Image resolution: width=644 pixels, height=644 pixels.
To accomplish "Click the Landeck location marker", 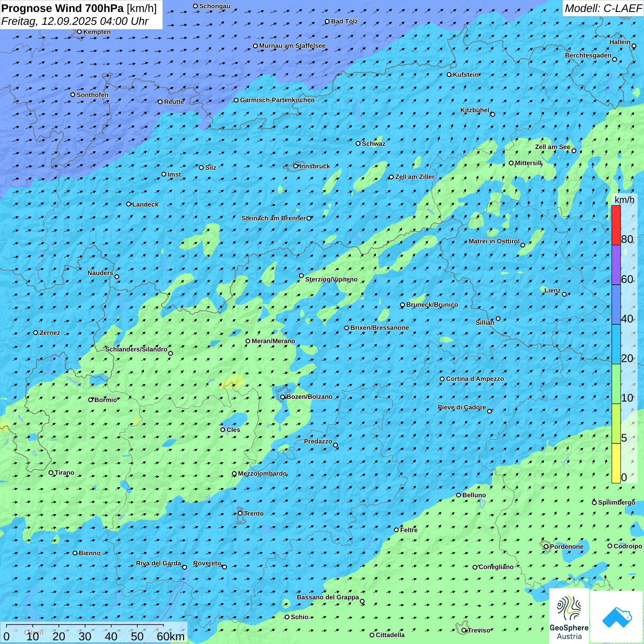I will click(x=128, y=204).
